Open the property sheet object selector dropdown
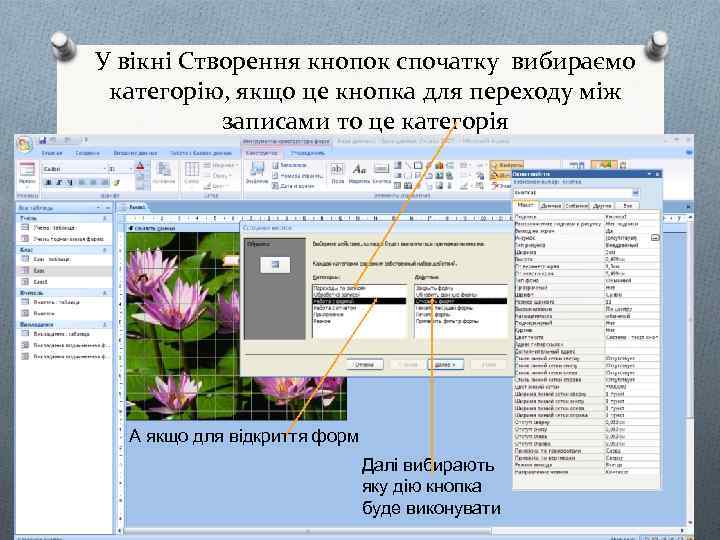The width and height of the screenshot is (720, 540). pos(636,192)
